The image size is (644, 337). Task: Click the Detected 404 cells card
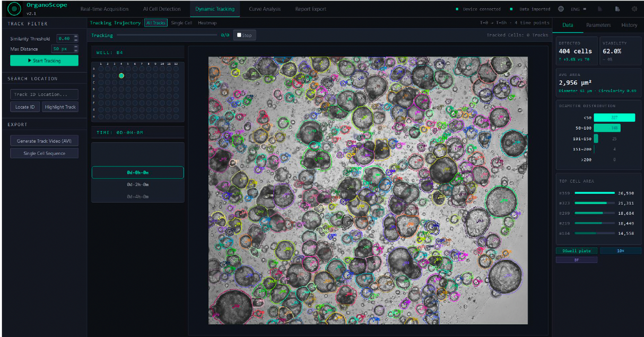(576, 51)
